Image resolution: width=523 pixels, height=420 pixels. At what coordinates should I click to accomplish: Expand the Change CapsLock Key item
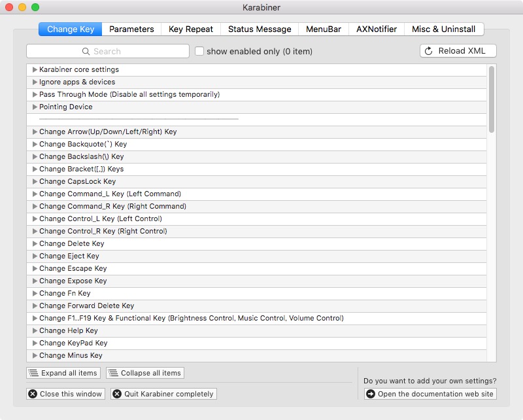click(x=35, y=182)
